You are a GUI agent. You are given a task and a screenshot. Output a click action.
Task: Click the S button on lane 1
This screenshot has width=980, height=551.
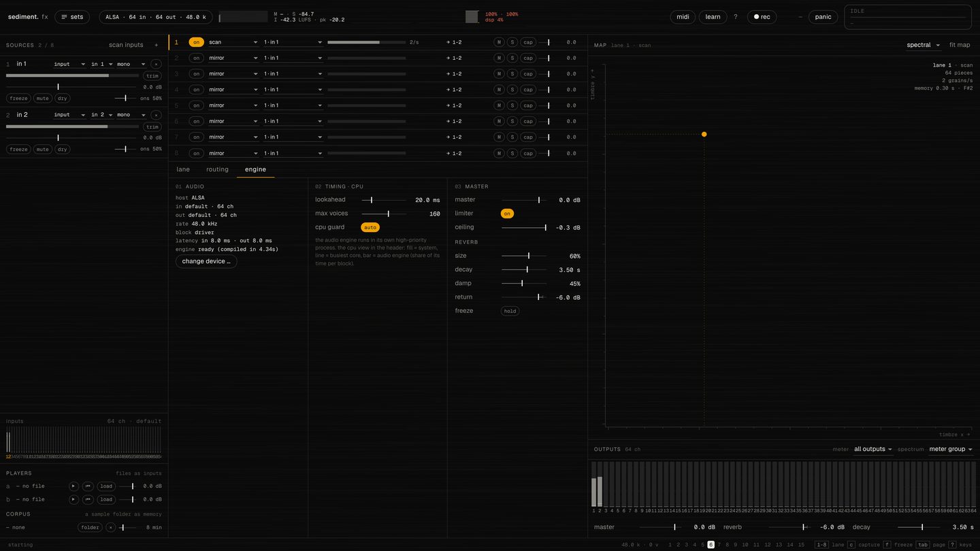click(x=512, y=42)
